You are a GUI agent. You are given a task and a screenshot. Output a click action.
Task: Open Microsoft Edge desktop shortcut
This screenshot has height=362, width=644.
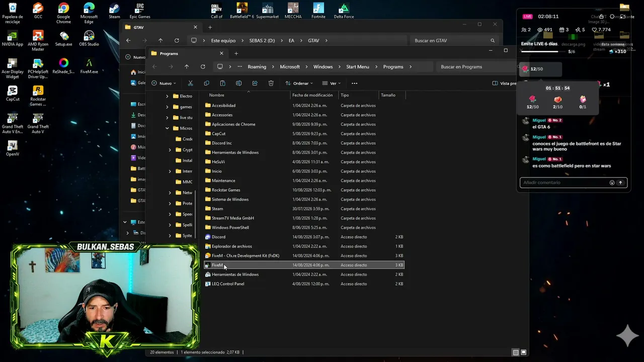click(89, 13)
